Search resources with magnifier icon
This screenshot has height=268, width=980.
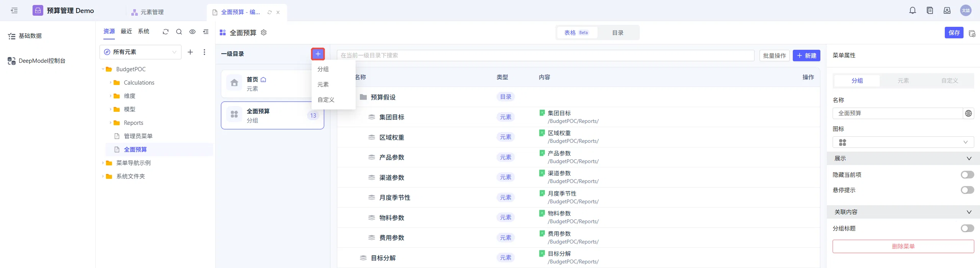pyautogui.click(x=179, y=32)
